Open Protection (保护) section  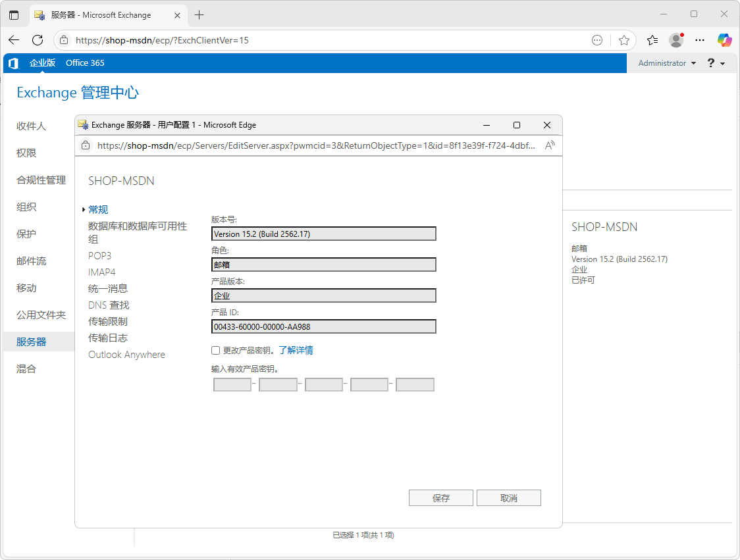(x=26, y=234)
